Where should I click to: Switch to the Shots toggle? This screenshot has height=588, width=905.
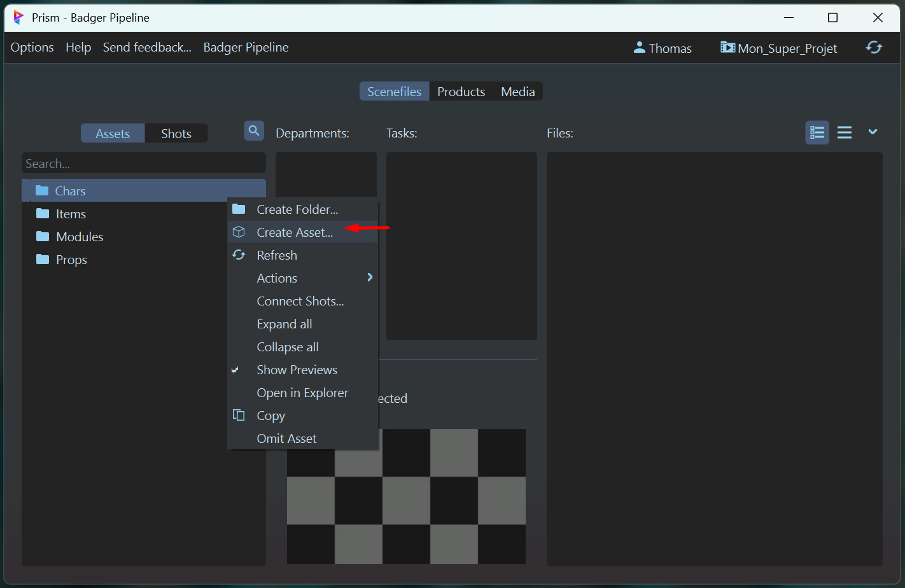(176, 134)
